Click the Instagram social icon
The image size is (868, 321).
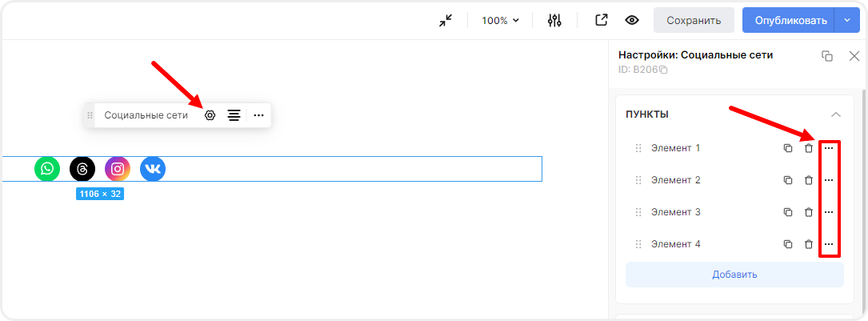[x=118, y=169]
